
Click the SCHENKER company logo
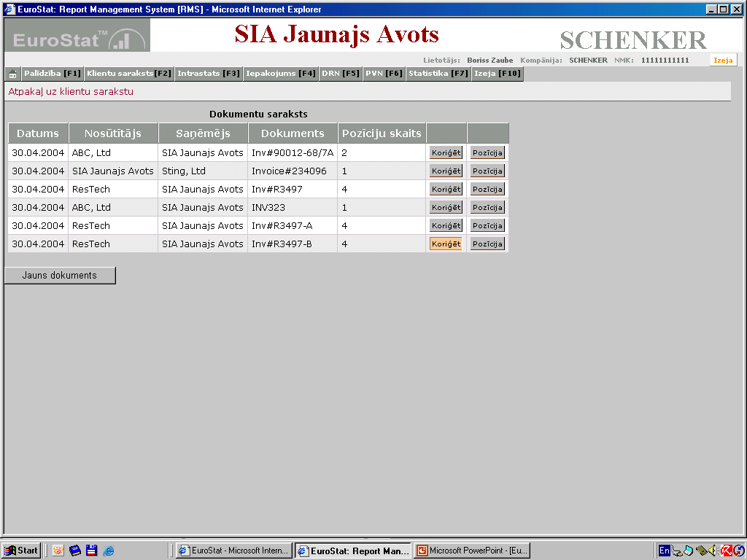click(x=633, y=40)
